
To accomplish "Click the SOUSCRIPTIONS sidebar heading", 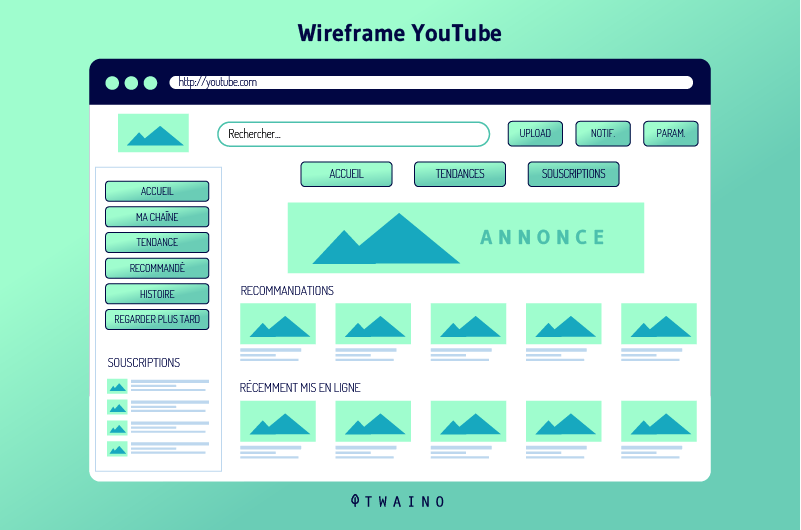I will pyautogui.click(x=144, y=363).
